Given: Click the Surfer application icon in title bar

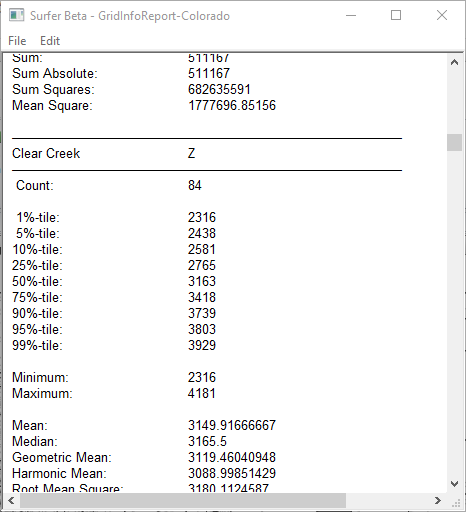Looking at the screenshot, I should [16, 15].
